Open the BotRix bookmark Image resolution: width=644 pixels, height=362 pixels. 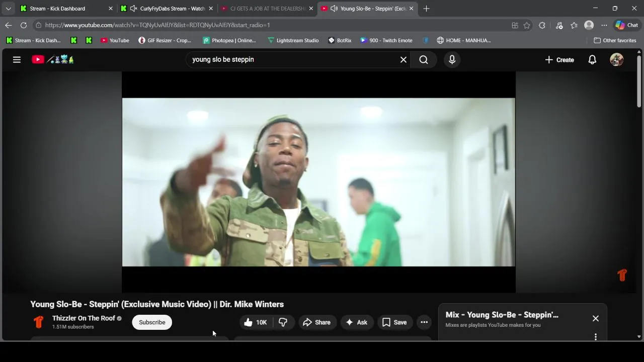(x=340, y=40)
